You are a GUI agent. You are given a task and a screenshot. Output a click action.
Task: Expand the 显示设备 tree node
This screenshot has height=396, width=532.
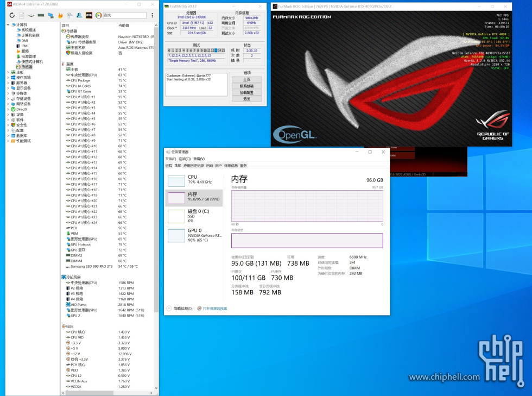[x=8, y=88]
